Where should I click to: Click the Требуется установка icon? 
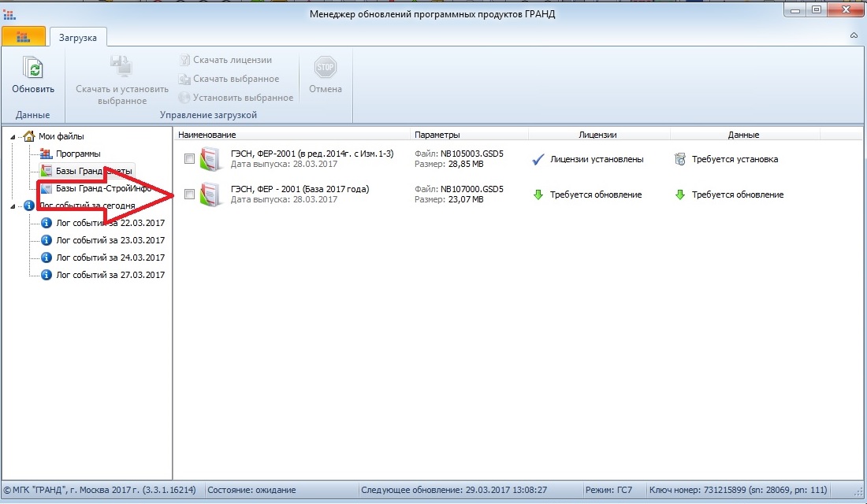click(x=679, y=159)
